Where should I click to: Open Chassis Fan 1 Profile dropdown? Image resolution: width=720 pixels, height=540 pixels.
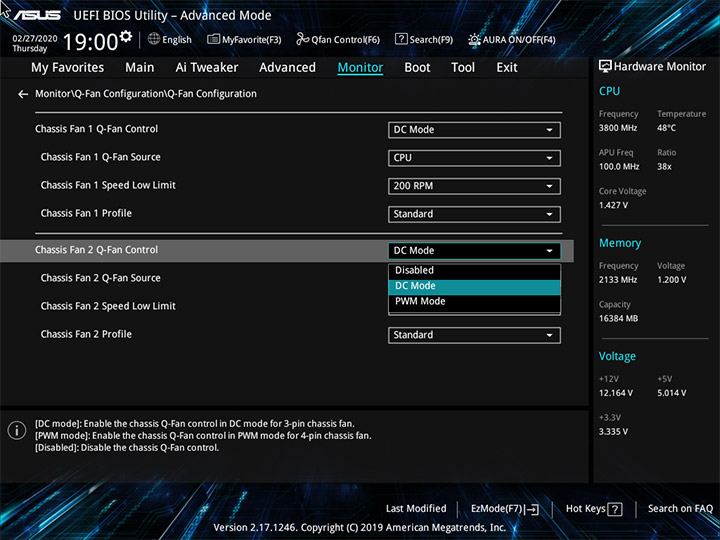(x=474, y=214)
